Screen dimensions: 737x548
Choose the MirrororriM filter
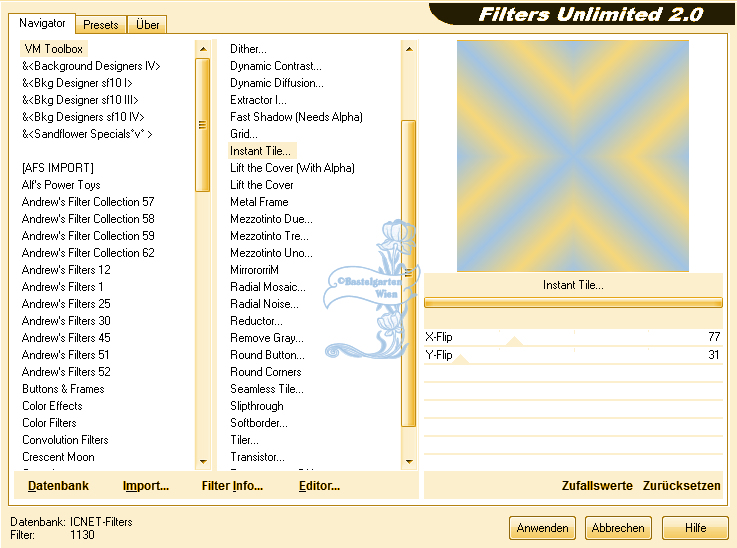coord(254,270)
